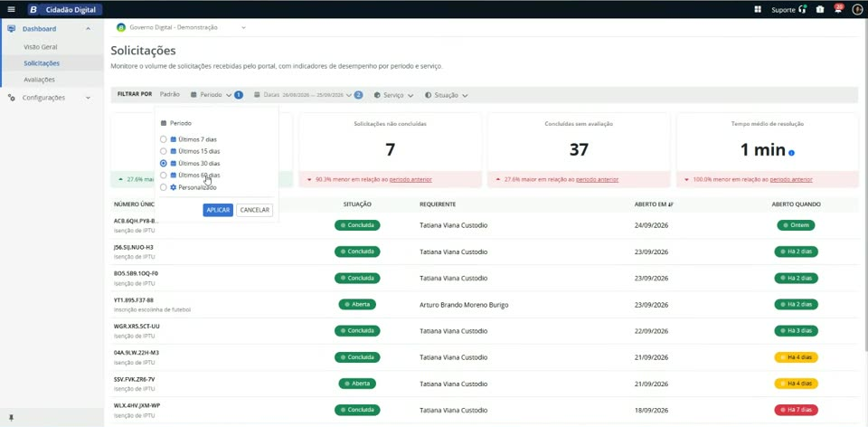Screen dimensions: 868x427
Task: Click the sort icon on ABERTO EM column
Action: point(670,204)
